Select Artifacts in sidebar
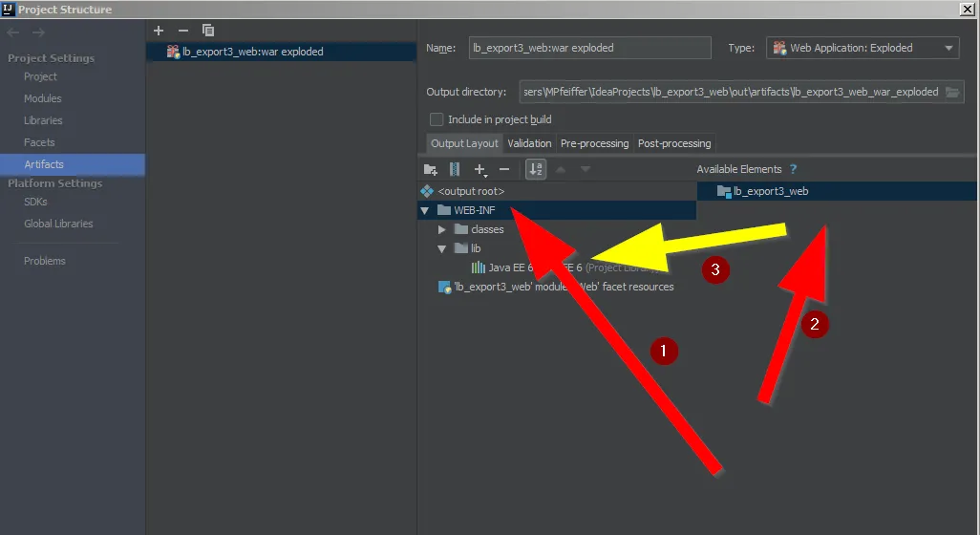The height and width of the screenshot is (535, 980). coord(73,164)
